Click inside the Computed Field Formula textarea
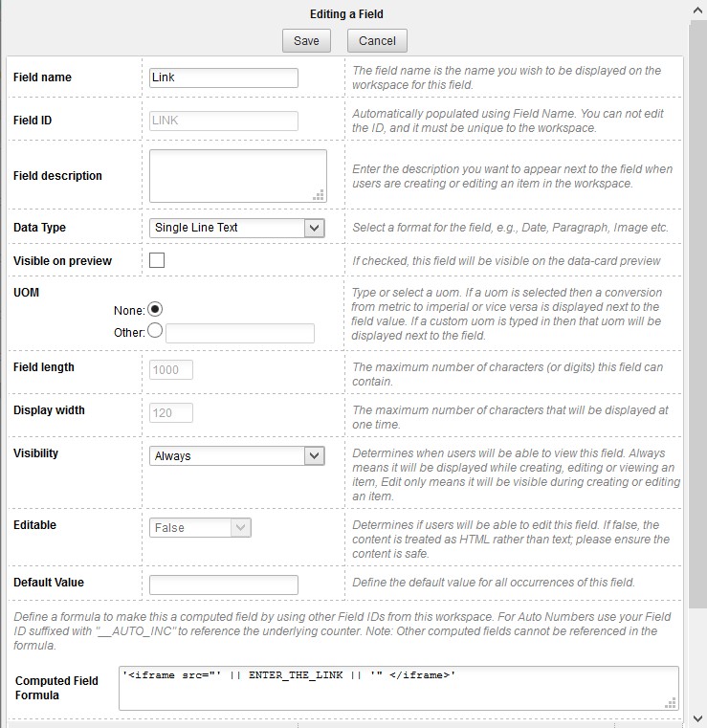Viewport: 707px width, 728px height. click(x=399, y=689)
